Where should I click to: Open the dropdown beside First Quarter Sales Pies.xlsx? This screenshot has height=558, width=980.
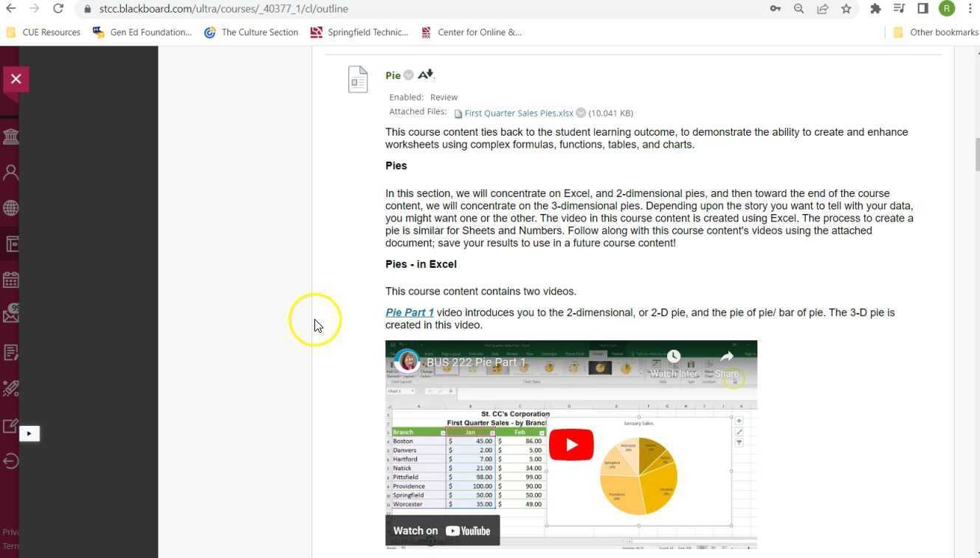(581, 112)
